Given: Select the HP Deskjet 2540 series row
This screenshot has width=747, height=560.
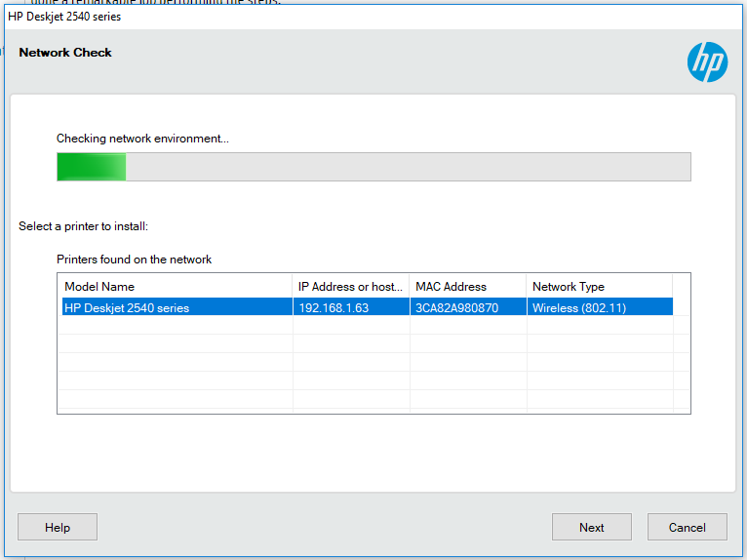Looking at the screenshot, I should pos(368,307).
